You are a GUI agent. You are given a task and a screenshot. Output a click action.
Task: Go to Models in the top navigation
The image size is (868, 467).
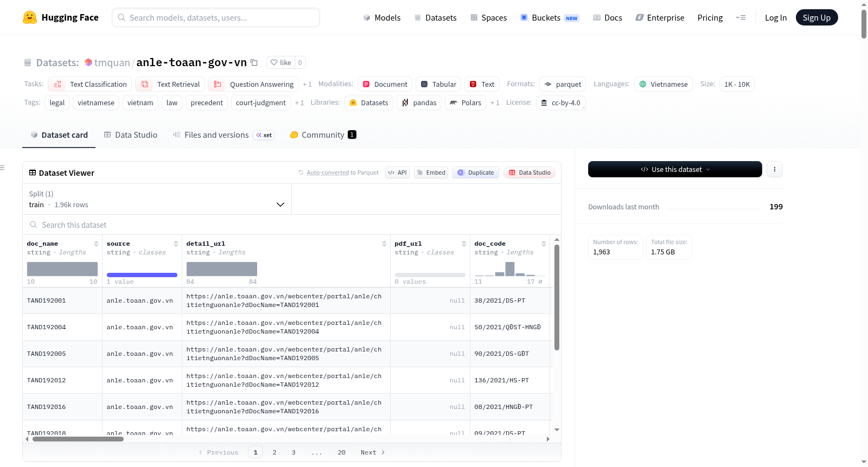click(x=382, y=17)
